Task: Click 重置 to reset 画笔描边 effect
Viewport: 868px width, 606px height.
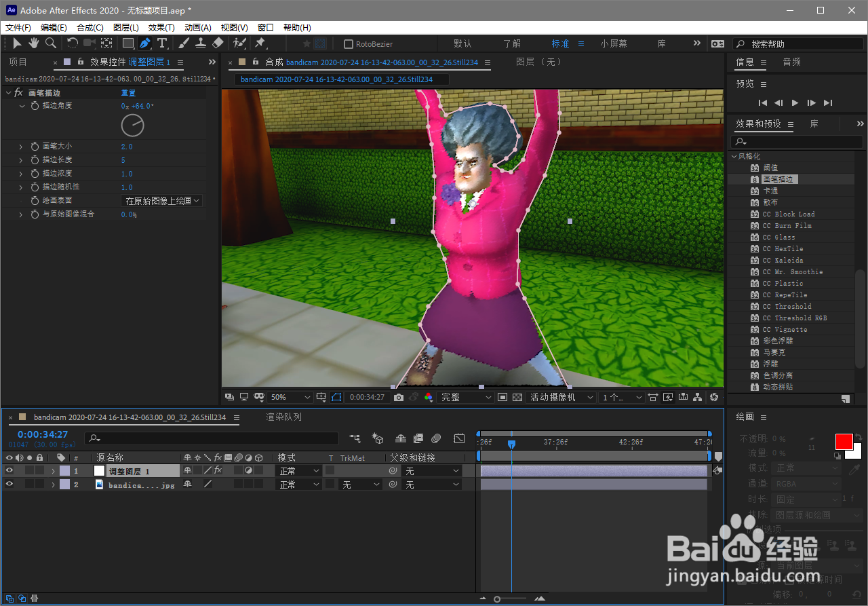Action: coord(128,93)
